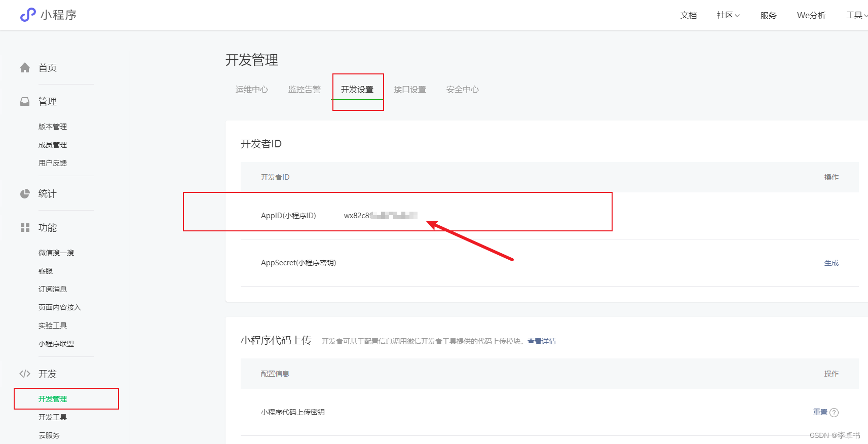Open 页面内容接入 in the sidebar
Screen dimensions: 868x444
(60, 307)
